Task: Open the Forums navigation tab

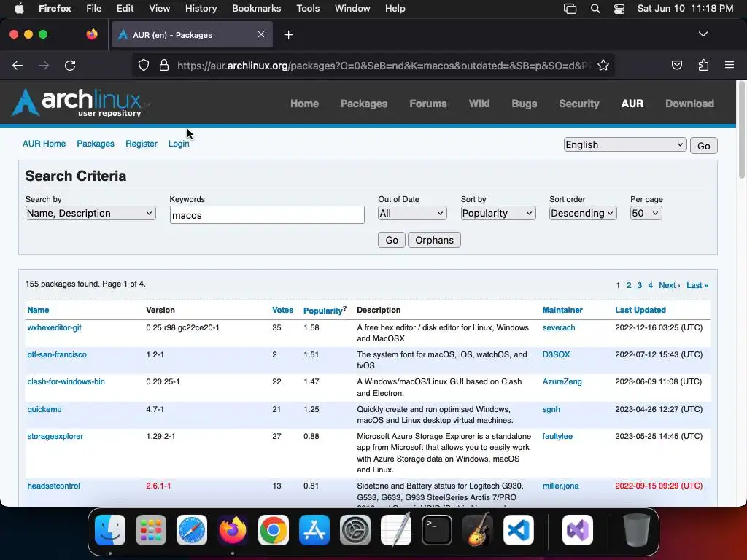Action: 427,104
